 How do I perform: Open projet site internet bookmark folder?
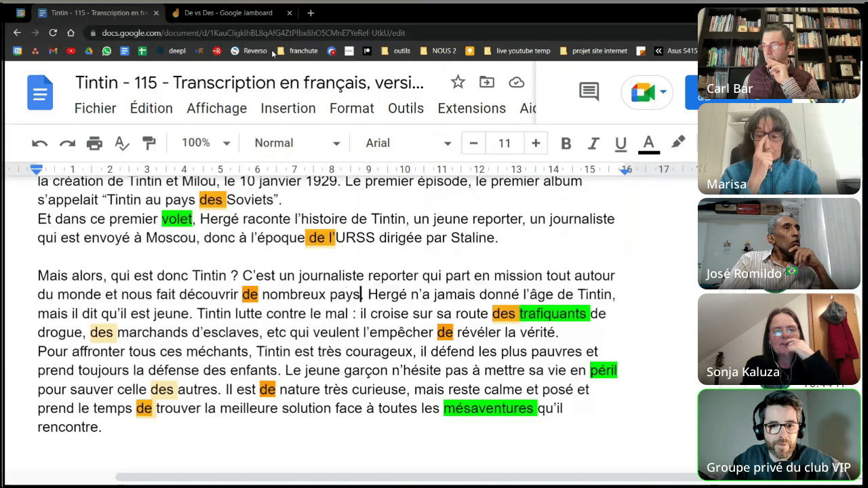click(594, 51)
